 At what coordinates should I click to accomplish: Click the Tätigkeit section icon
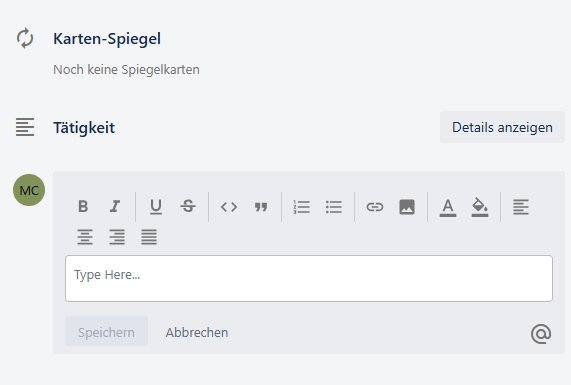point(25,127)
